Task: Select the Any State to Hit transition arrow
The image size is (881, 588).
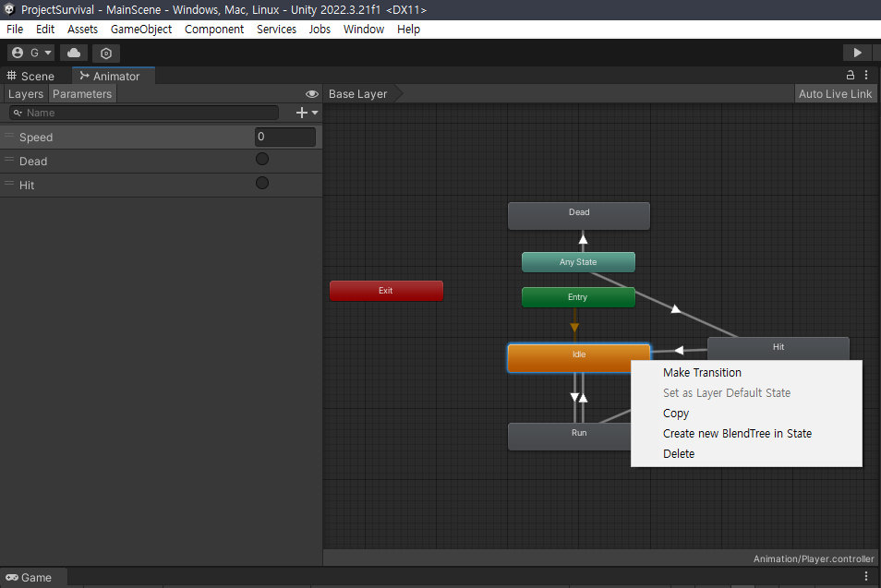Action: [676, 309]
